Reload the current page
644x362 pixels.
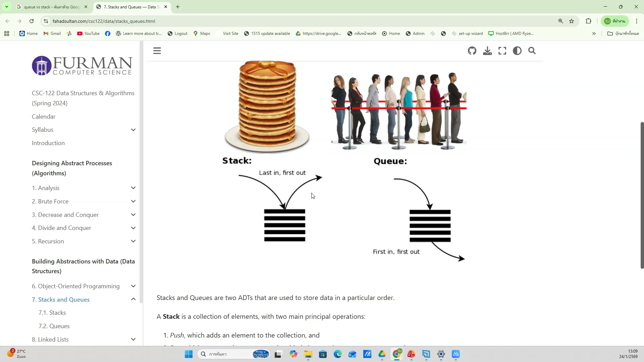pyautogui.click(x=32, y=21)
